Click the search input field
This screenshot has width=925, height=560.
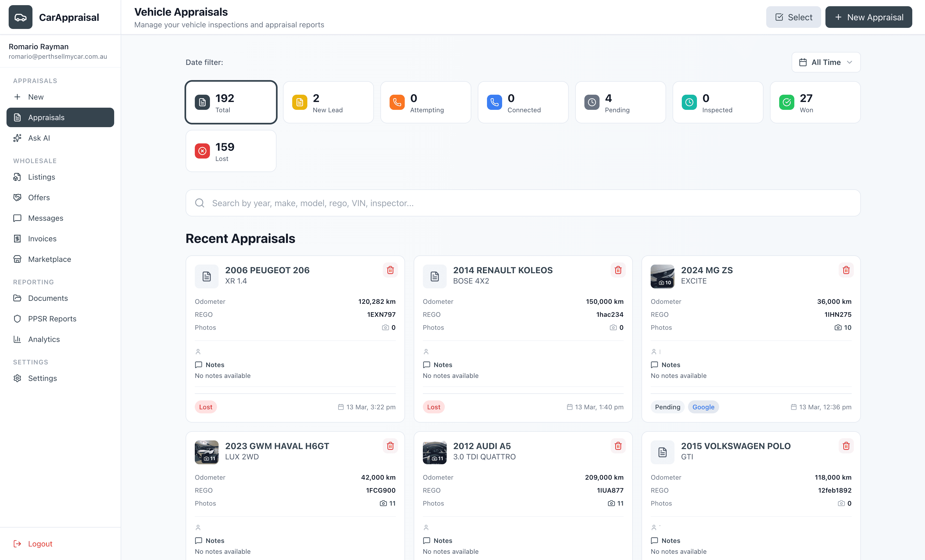pyautogui.click(x=450, y=203)
